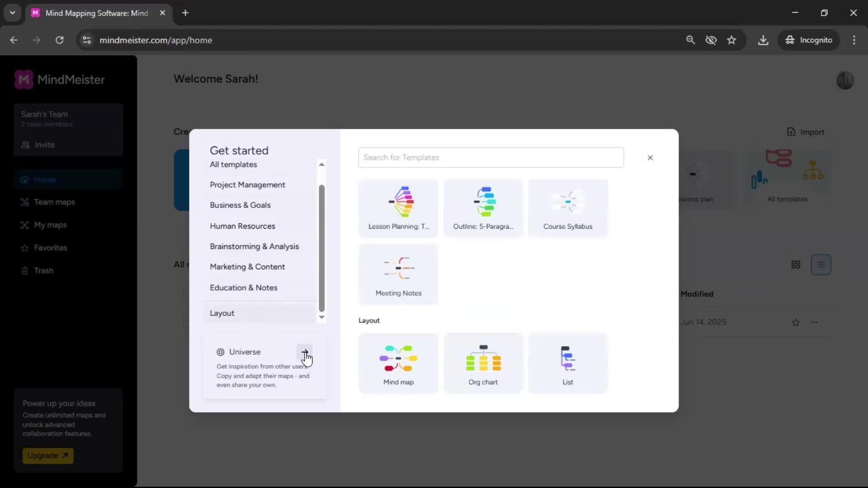Image resolution: width=868 pixels, height=488 pixels.
Task: Choose the Course Syllabus template
Action: tap(568, 208)
